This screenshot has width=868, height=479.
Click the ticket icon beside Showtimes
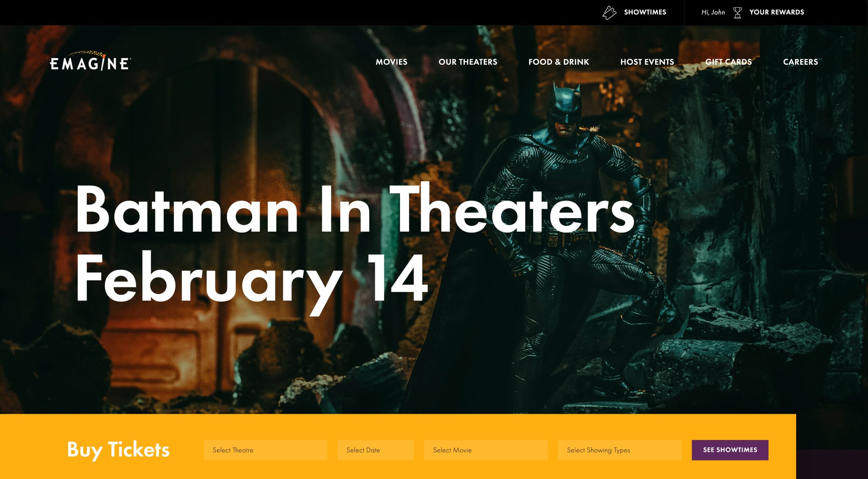pyautogui.click(x=609, y=13)
